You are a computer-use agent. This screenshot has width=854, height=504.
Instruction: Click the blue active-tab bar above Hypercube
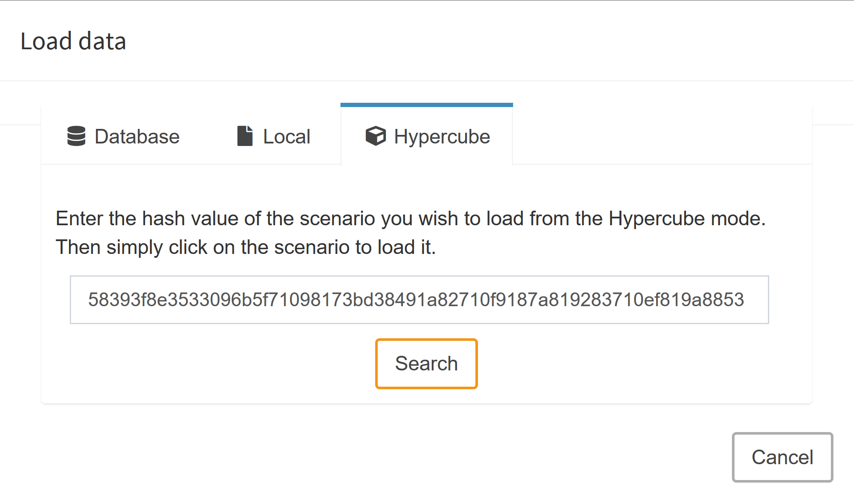[427, 105]
